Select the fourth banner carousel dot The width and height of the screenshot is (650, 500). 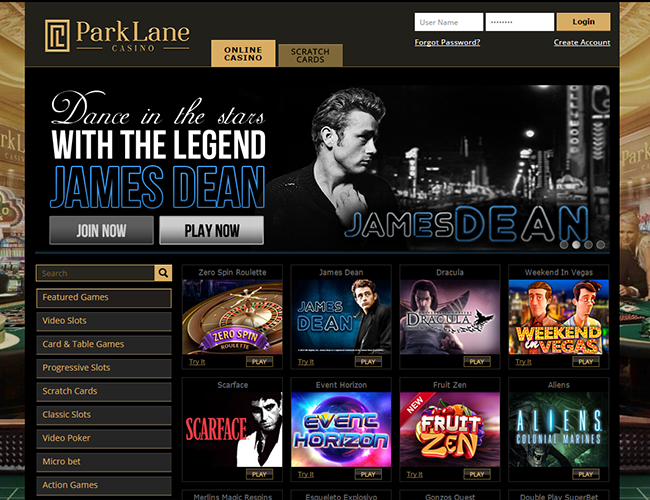coord(600,245)
